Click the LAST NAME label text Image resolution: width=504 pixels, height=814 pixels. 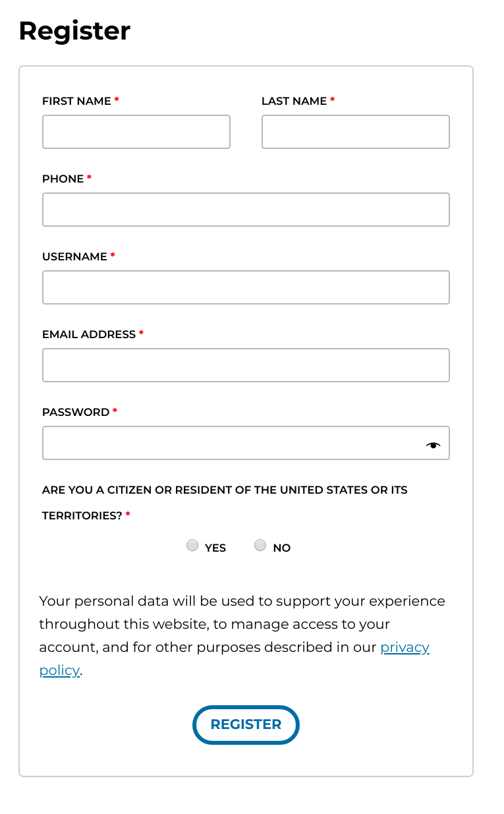tap(294, 101)
